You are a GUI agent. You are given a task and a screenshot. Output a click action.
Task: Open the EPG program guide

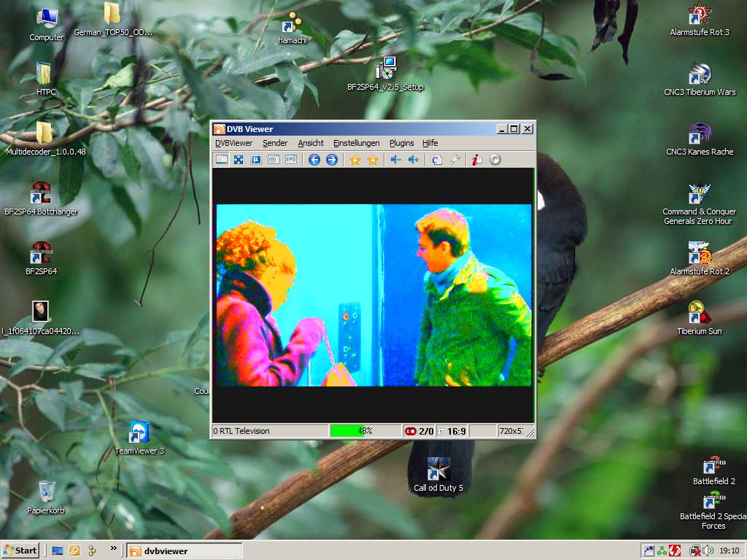coord(290,160)
